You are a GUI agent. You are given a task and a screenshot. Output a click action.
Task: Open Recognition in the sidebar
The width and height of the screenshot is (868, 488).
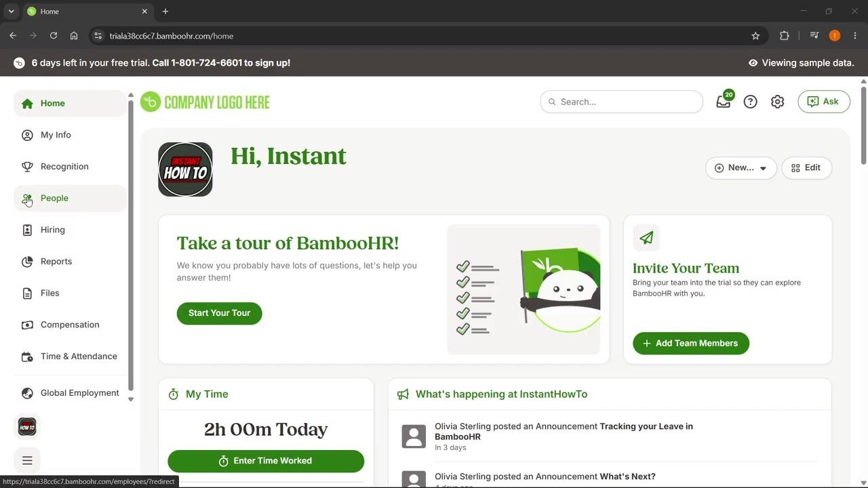(70, 167)
